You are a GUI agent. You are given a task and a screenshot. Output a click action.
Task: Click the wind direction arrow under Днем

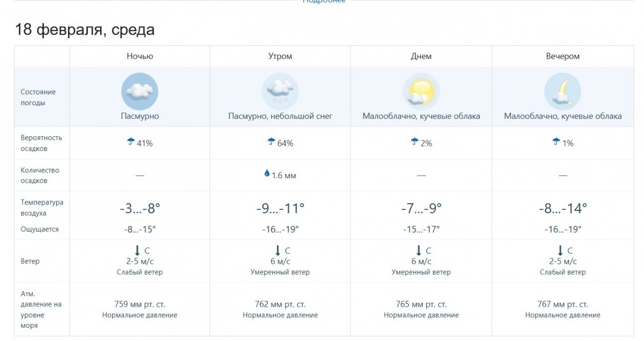(419, 250)
